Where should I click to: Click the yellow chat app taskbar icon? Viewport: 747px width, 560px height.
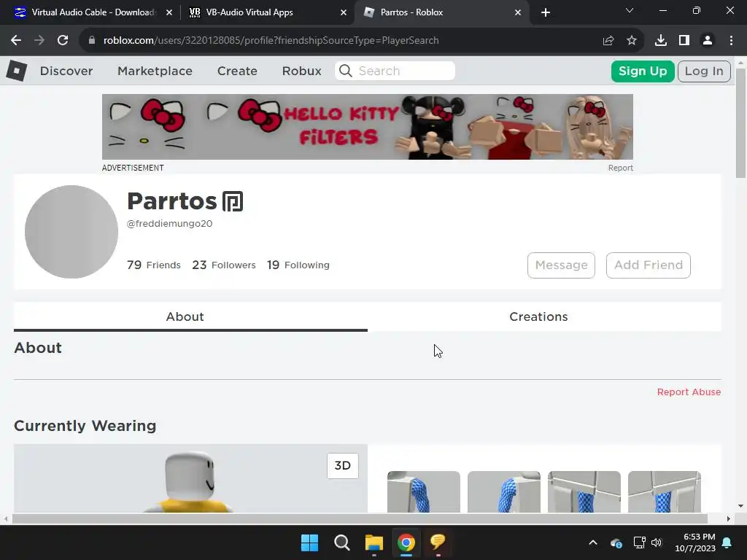tap(438, 542)
